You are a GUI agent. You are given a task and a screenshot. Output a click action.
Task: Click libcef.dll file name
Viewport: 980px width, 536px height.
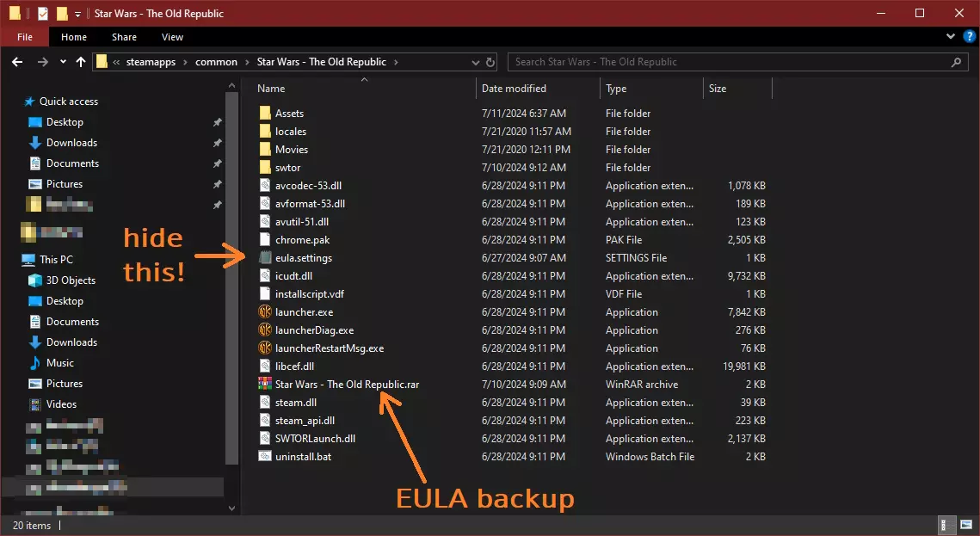(294, 366)
